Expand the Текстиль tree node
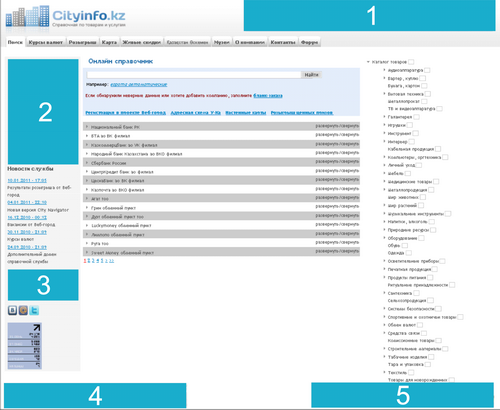This screenshot has width=500, height=410. [x=384, y=372]
